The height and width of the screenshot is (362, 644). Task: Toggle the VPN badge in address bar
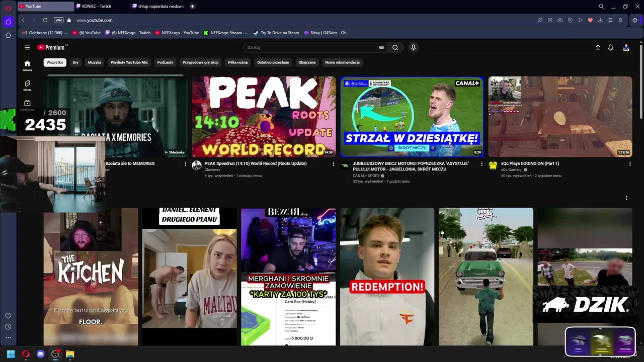pos(59,20)
